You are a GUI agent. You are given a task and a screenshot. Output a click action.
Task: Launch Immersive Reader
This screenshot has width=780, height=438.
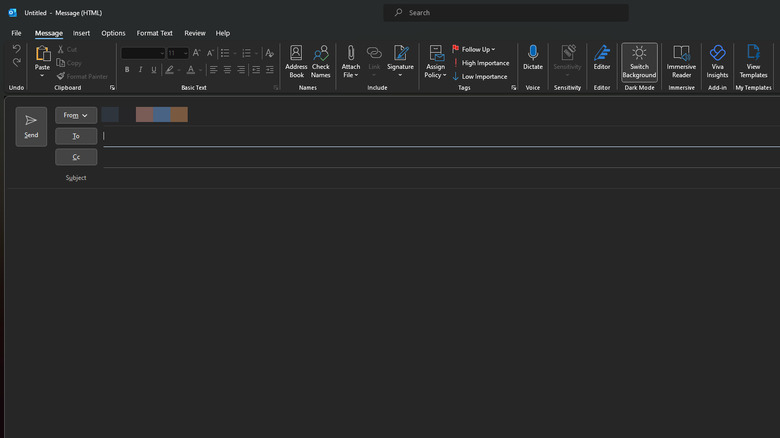tap(681, 61)
